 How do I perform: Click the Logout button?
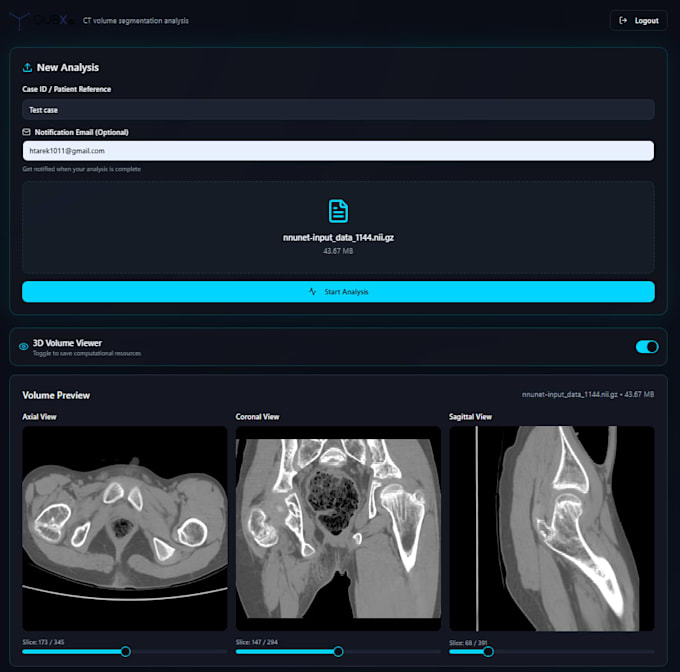point(638,20)
